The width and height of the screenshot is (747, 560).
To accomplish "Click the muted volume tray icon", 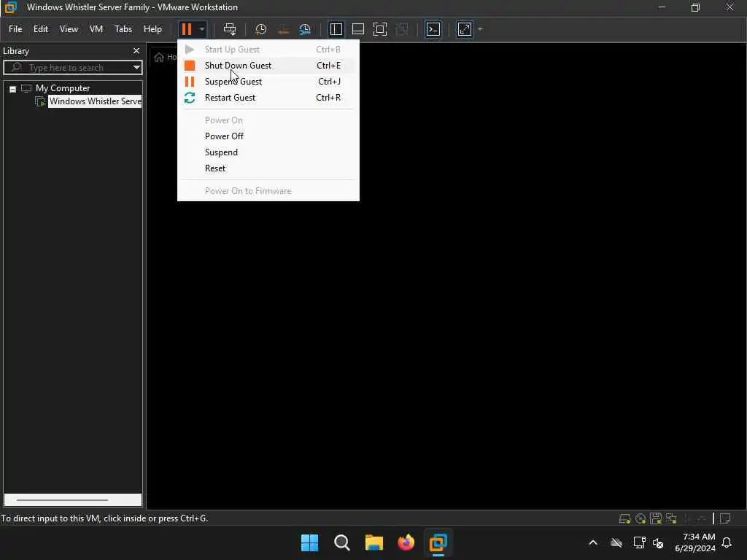I will [658, 542].
